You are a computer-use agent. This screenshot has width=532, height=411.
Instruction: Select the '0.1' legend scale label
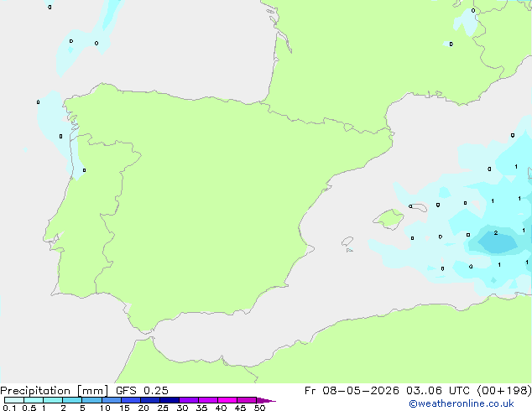tap(9, 408)
